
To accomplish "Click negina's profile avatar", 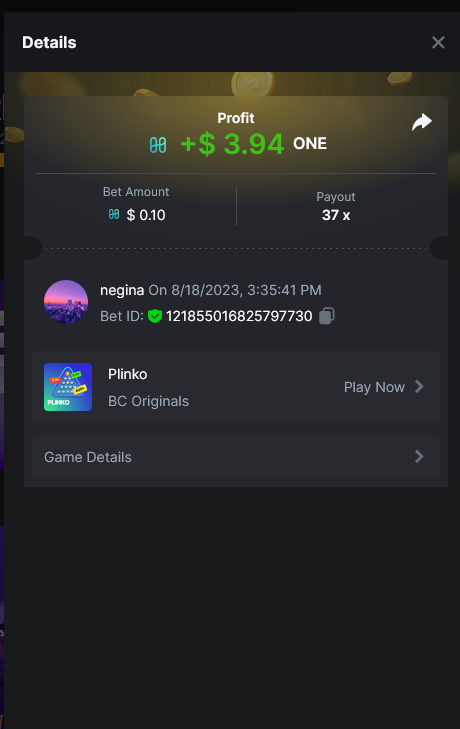I will 66,302.
